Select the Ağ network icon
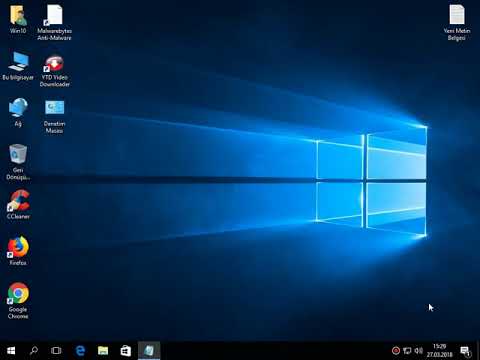The image size is (480, 360). [x=18, y=112]
